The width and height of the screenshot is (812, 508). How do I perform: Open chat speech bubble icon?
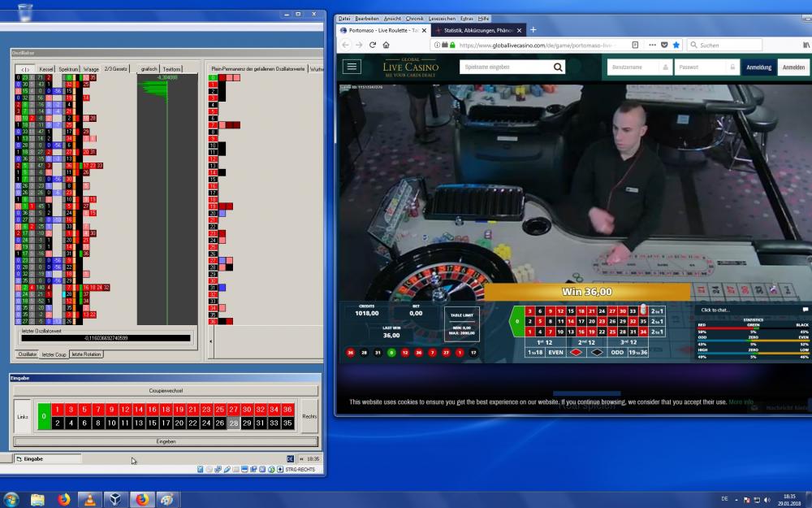click(806, 310)
